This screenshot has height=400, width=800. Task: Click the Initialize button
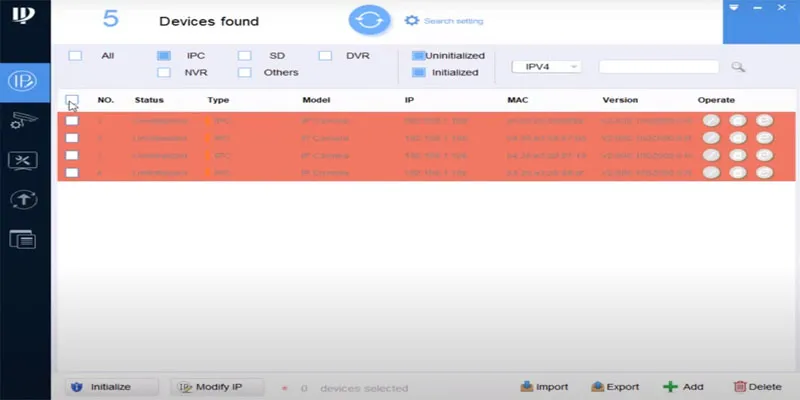111,387
